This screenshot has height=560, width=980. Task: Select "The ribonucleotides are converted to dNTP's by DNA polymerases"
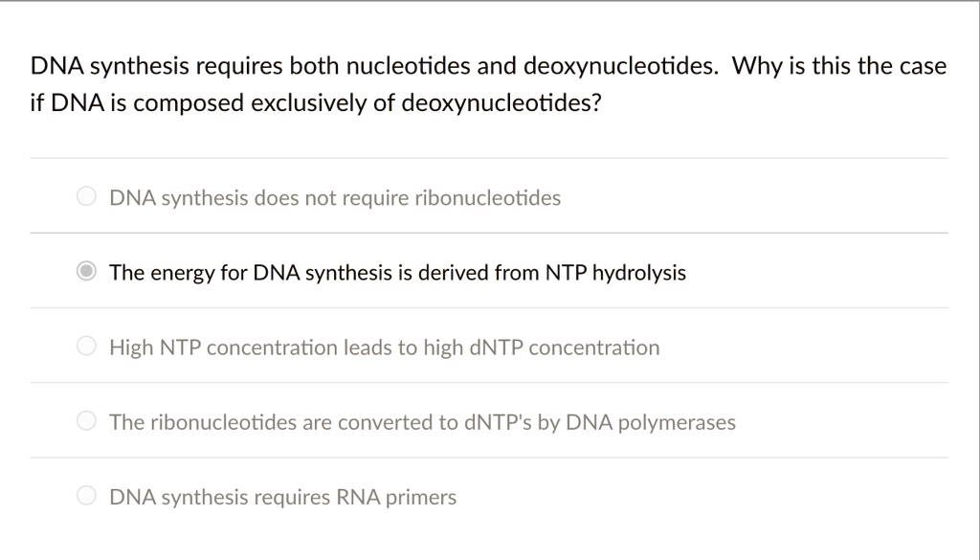tap(86, 420)
